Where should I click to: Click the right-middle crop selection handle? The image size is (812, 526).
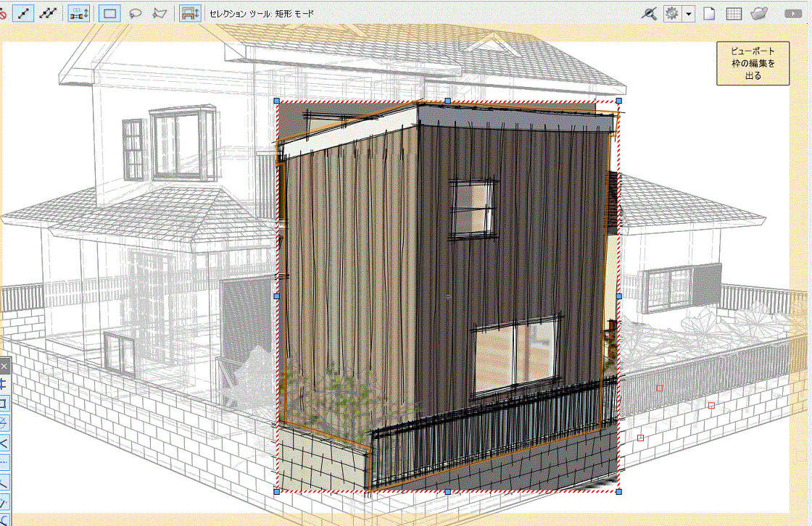pyautogui.click(x=618, y=296)
